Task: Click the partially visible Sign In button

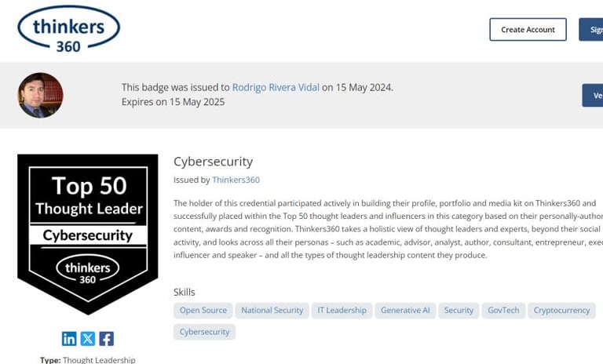Action: 592,30
